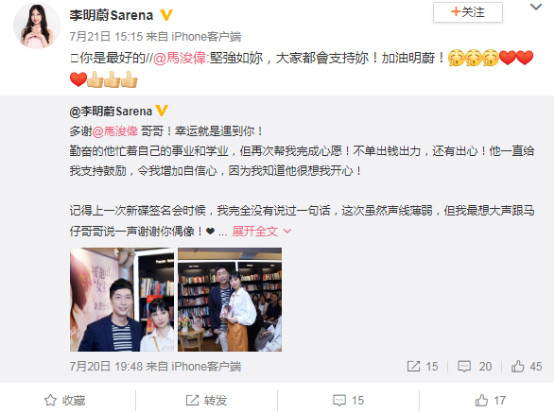554x413 pixels.
Task: Expand full text with 展开全文
Action: [x=255, y=231]
